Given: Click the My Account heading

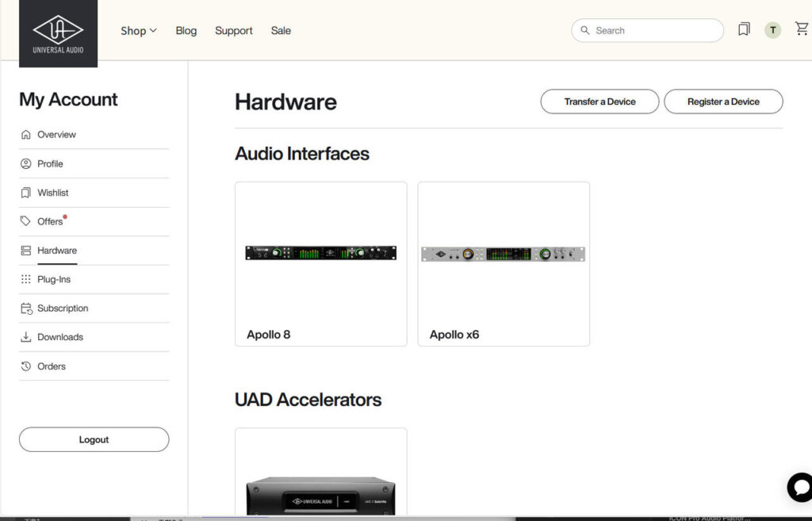Looking at the screenshot, I should (x=68, y=99).
